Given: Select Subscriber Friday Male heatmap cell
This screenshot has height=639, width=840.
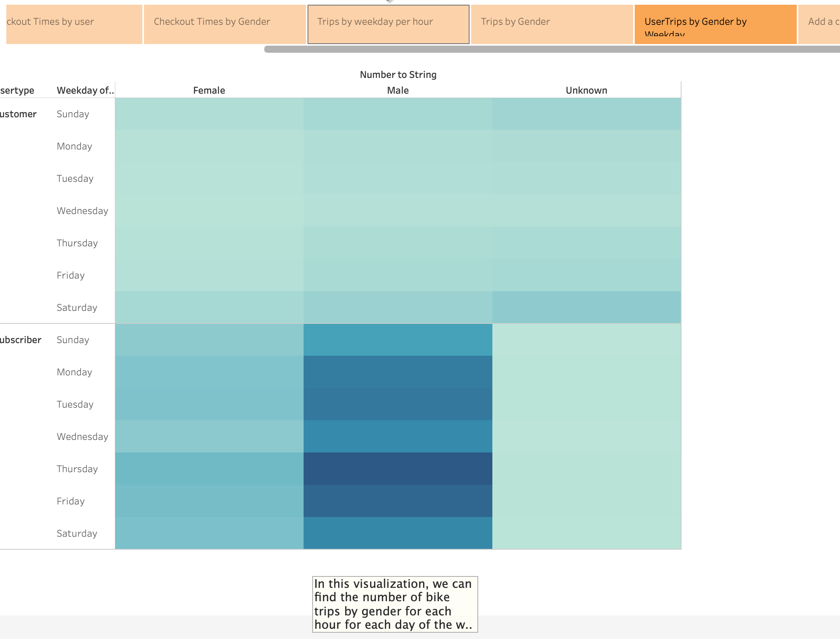Looking at the screenshot, I should tap(398, 501).
